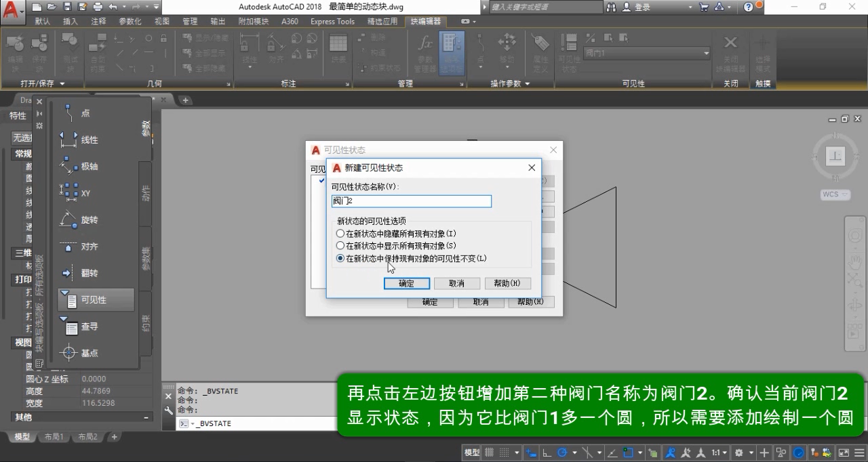
Task: Click 取消 in 新建可见性状态 dialog
Action: pos(457,283)
